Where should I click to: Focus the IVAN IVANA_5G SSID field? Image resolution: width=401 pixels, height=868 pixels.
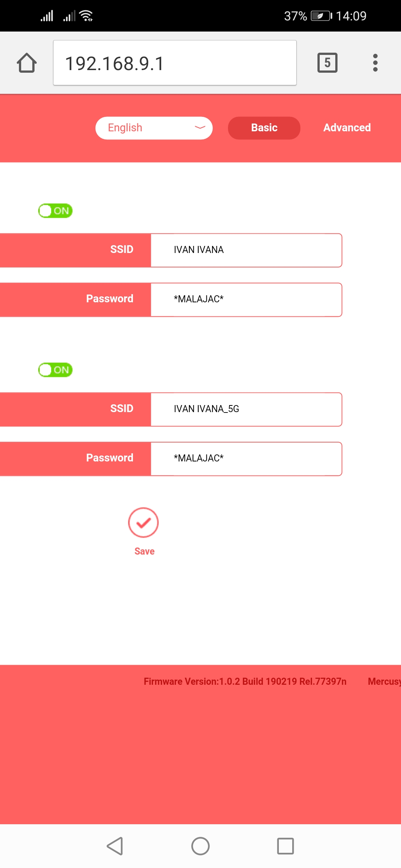[x=246, y=409]
